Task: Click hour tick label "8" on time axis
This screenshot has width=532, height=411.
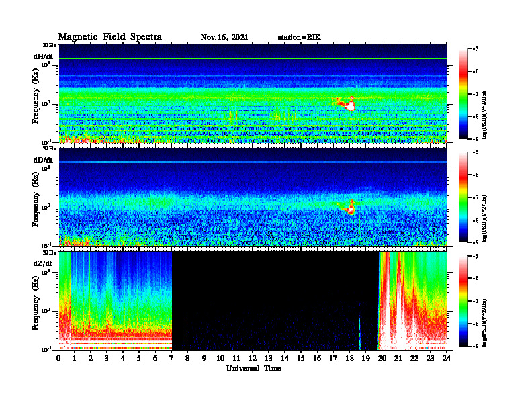Action: point(187,359)
